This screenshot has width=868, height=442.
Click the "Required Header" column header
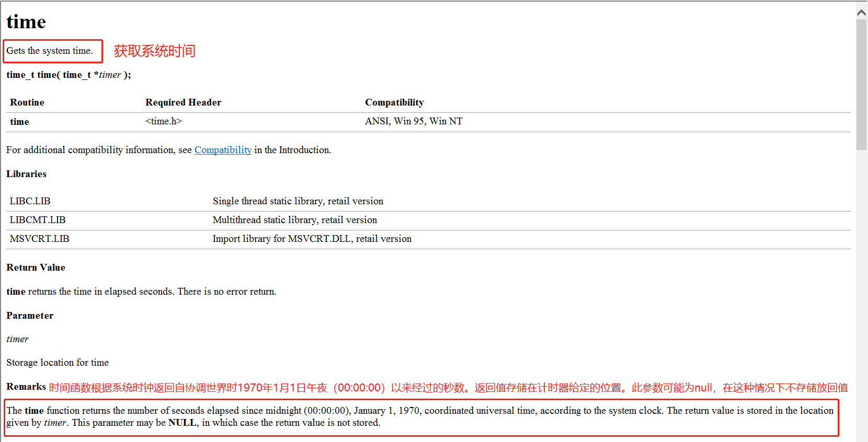coord(184,102)
